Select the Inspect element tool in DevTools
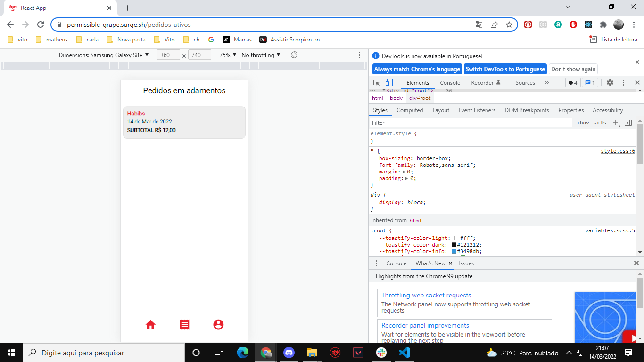Image resolution: width=644 pixels, height=362 pixels. 376,82
